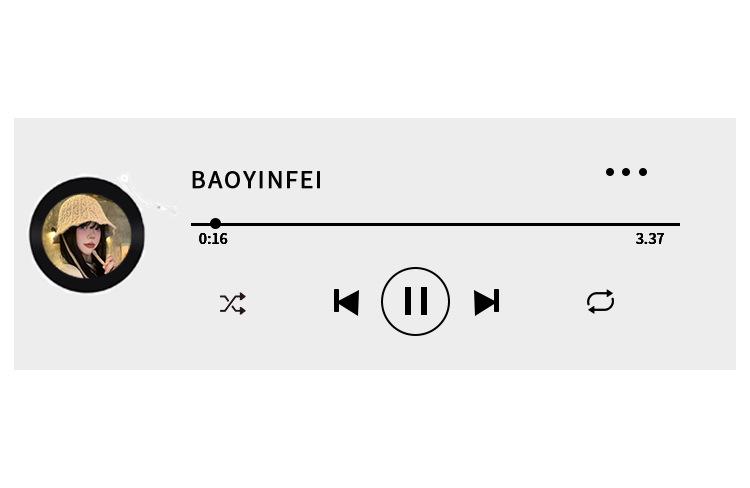
Task: Select the BAOYINFEI song title
Action: pos(256,180)
